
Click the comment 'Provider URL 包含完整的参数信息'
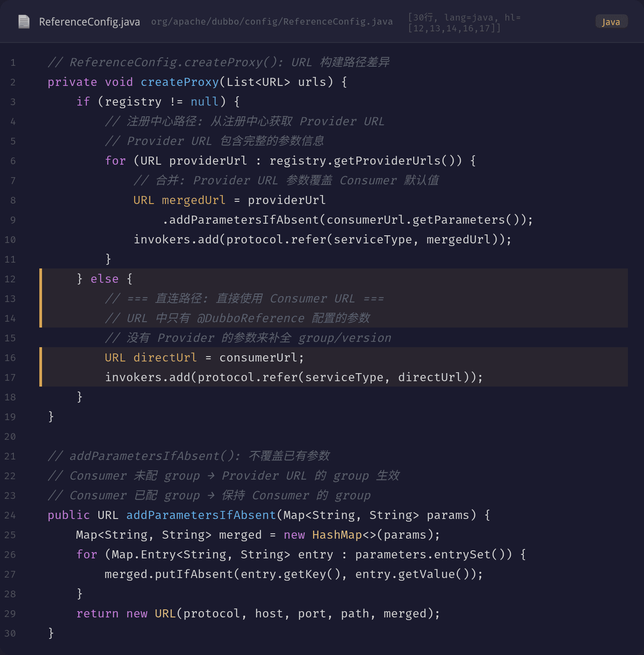click(214, 141)
